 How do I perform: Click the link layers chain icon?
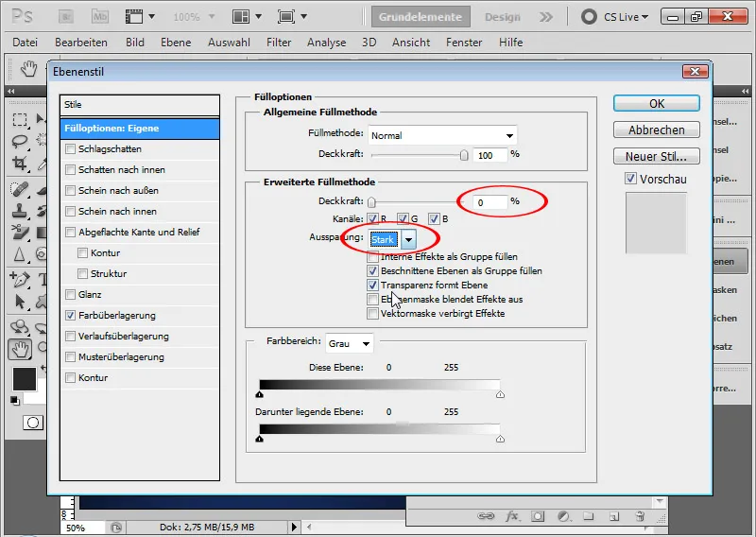[486, 516]
